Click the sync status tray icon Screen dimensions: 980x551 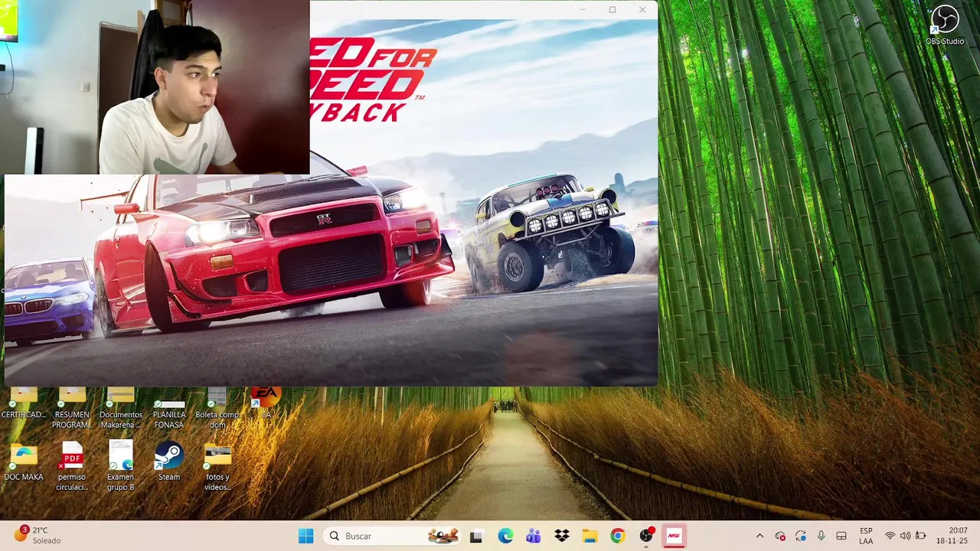tap(801, 536)
